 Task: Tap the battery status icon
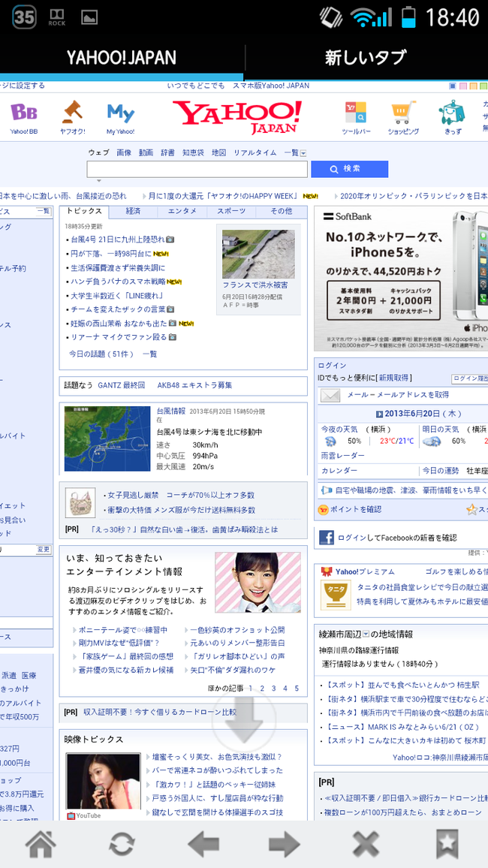pos(408,17)
